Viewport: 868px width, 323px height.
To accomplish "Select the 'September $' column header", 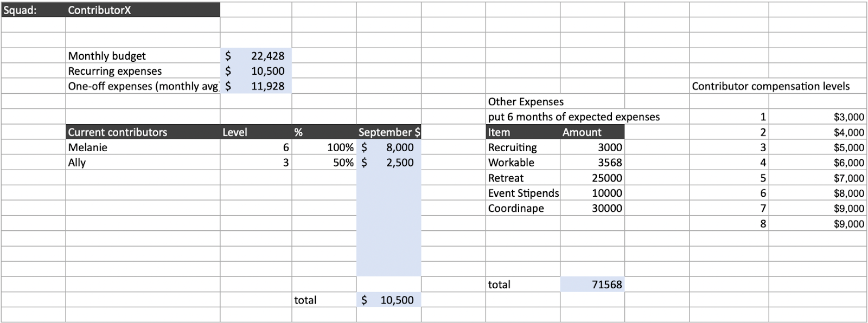I will click(388, 132).
